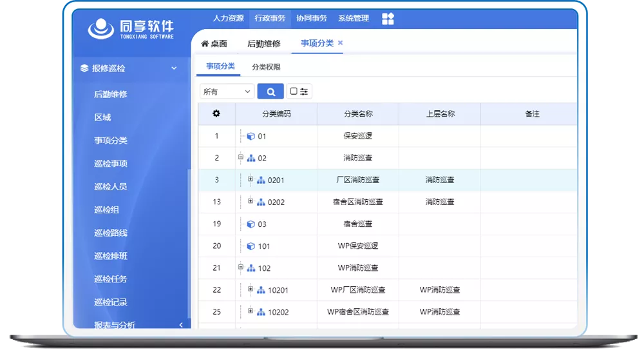Expand the tree node 0201
This screenshot has height=352, width=644.
pos(251,179)
